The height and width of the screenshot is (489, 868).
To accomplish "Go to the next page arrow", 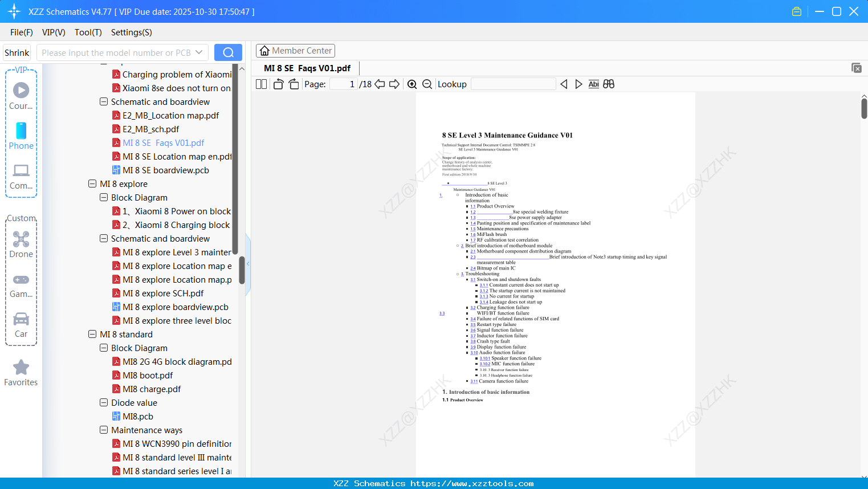I will point(394,84).
